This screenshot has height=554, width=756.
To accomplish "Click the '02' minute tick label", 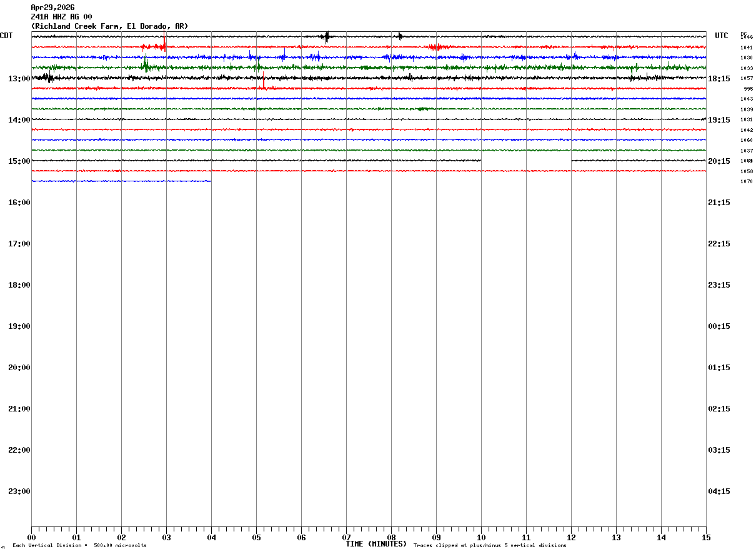I will pyautogui.click(x=121, y=537).
